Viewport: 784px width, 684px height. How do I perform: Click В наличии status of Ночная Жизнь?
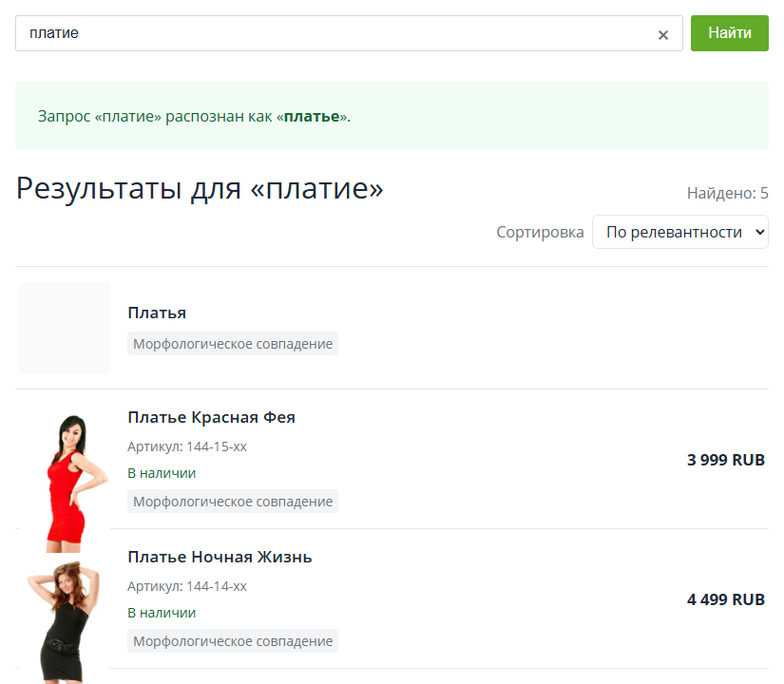(x=162, y=613)
